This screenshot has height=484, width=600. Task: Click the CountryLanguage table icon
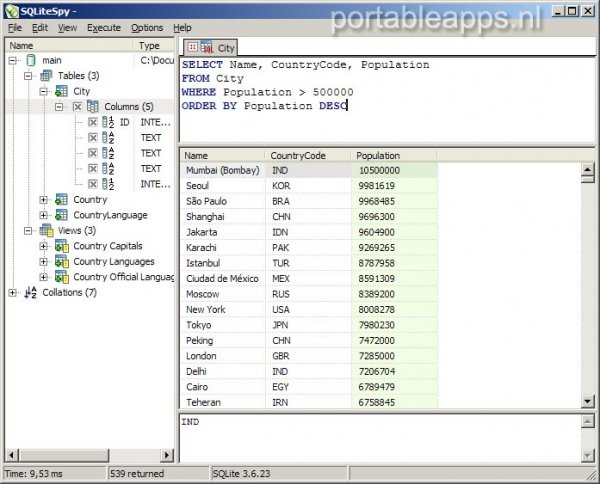61,215
